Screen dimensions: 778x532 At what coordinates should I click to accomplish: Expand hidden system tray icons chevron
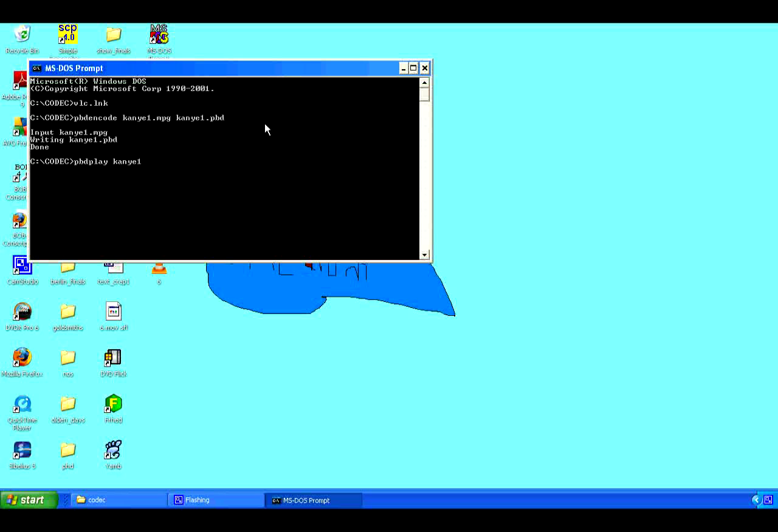coord(756,500)
